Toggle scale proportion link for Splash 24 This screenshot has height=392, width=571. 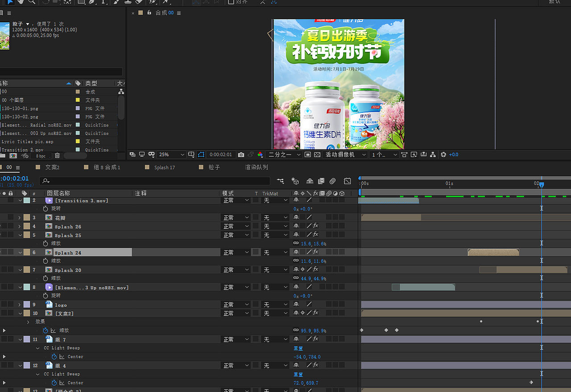296,261
